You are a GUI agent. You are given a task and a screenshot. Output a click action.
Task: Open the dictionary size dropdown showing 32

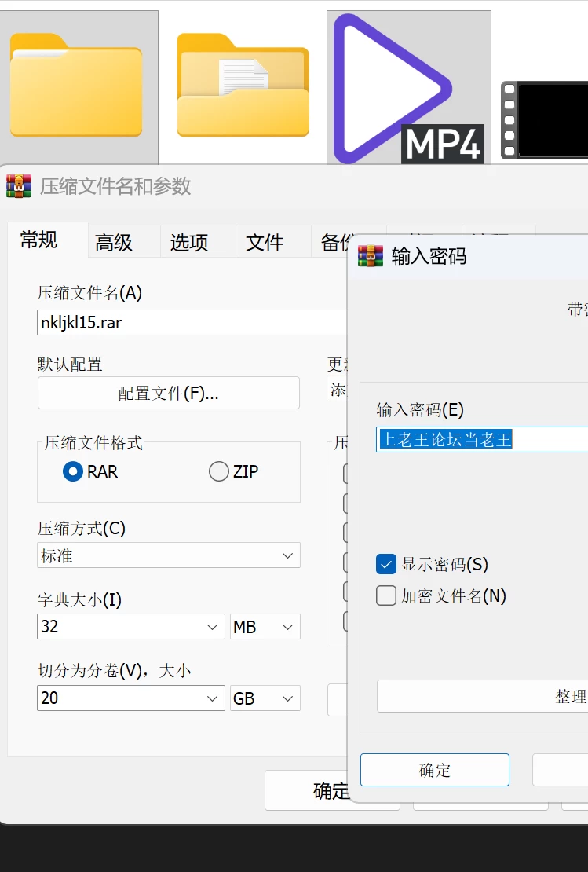tap(130, 627)
